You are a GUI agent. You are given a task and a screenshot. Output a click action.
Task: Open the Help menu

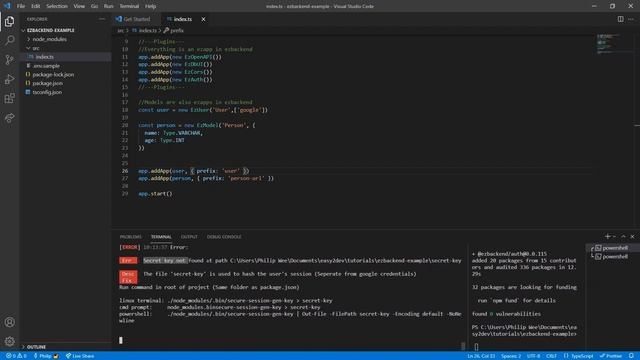[151, 6]
